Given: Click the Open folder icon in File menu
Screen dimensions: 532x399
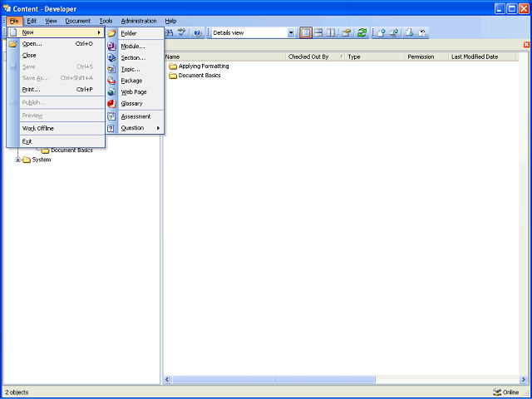Looking at the screenshot, I should point(13,44).
